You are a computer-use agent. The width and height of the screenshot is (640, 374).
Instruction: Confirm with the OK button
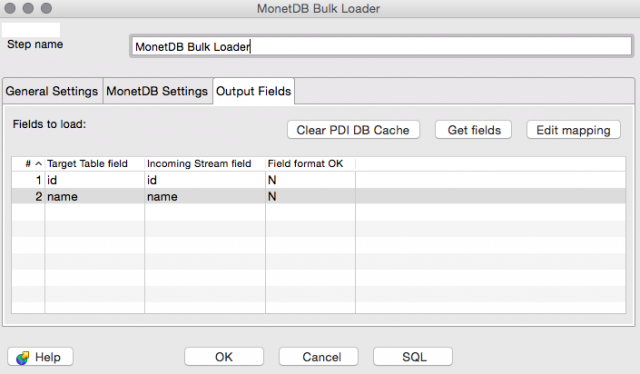point(224,357)
